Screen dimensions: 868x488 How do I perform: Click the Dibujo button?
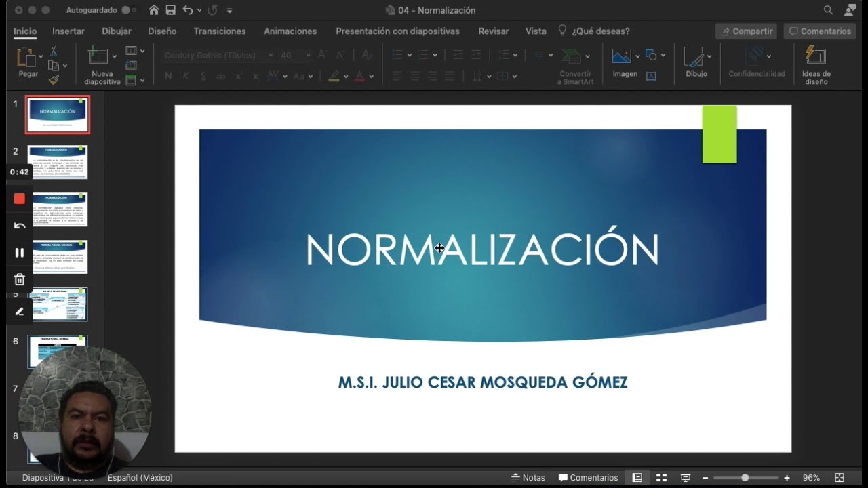coord(696,62)
